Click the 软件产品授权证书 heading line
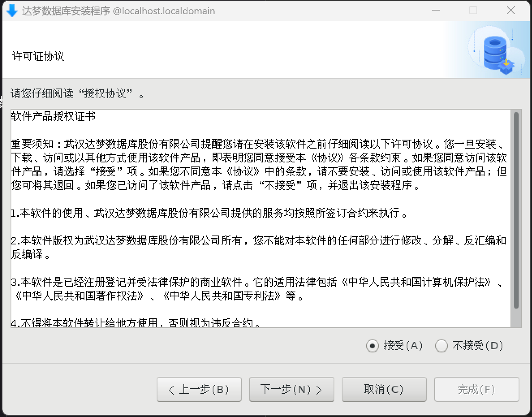The image size is (532, 417). coord(54,117)
